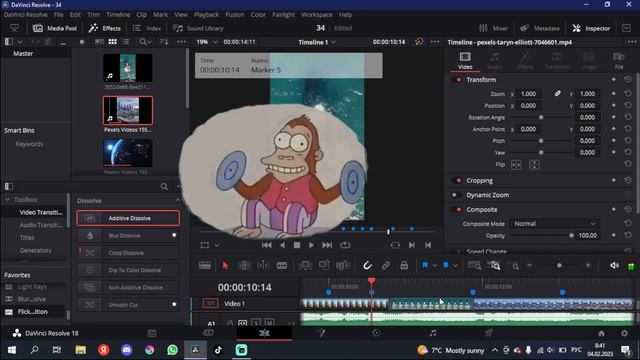This screenshot has width=640, height=360.
Task: Toggle the Transform enable switch
Action: coord(458,80)
